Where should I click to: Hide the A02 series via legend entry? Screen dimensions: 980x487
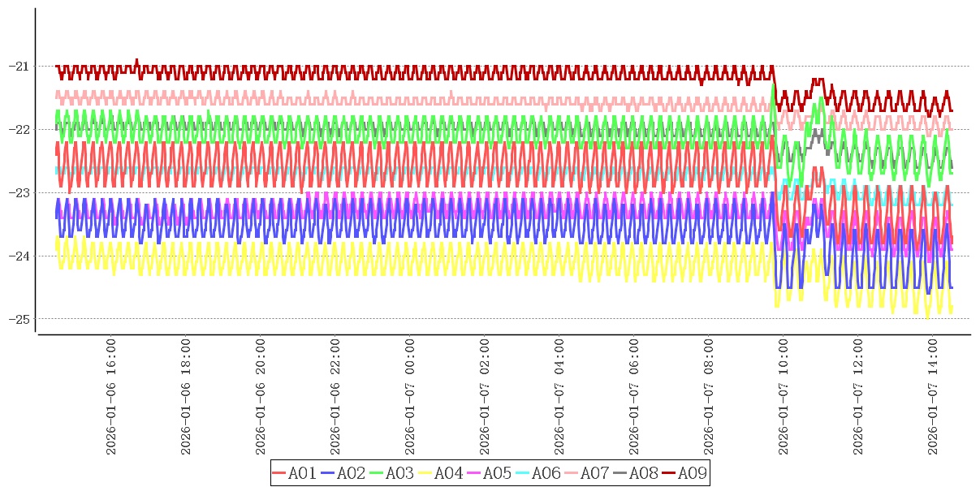(343, 473)
